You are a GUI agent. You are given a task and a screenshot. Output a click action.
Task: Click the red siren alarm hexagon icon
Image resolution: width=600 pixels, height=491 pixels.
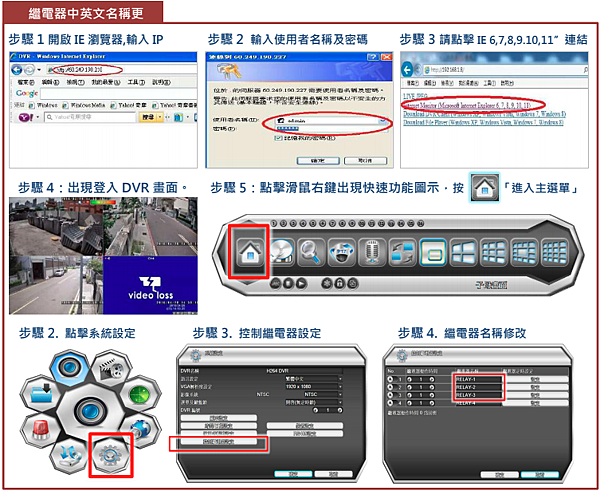click(40, 430)
